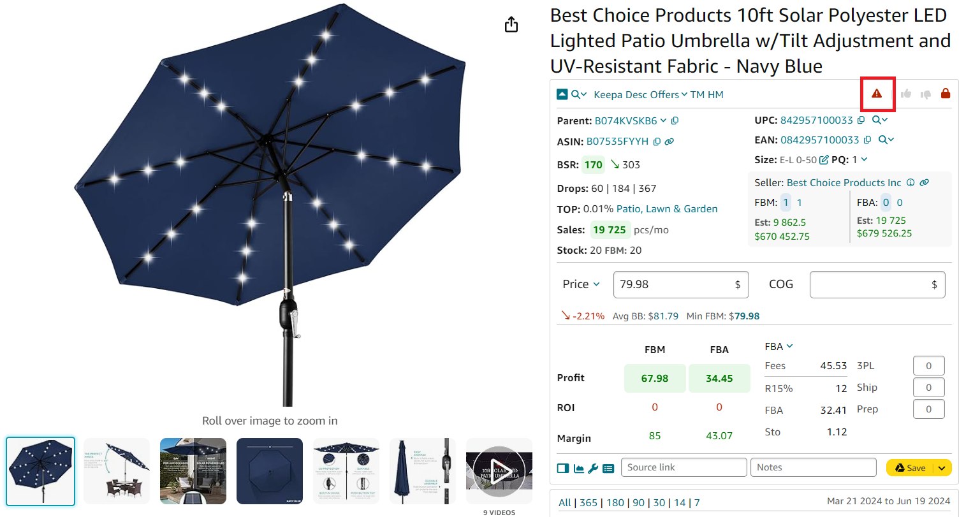Open the Patio, Lawn & Garden category link
980x517 pixels.
(x=666, y=208)
